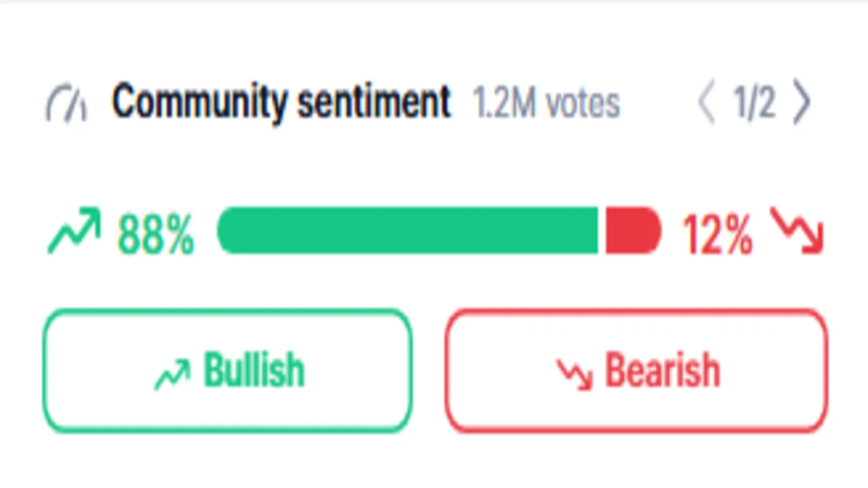
Task: Vote Bullish on community sentiment
Action: click(x=227, y=371)
